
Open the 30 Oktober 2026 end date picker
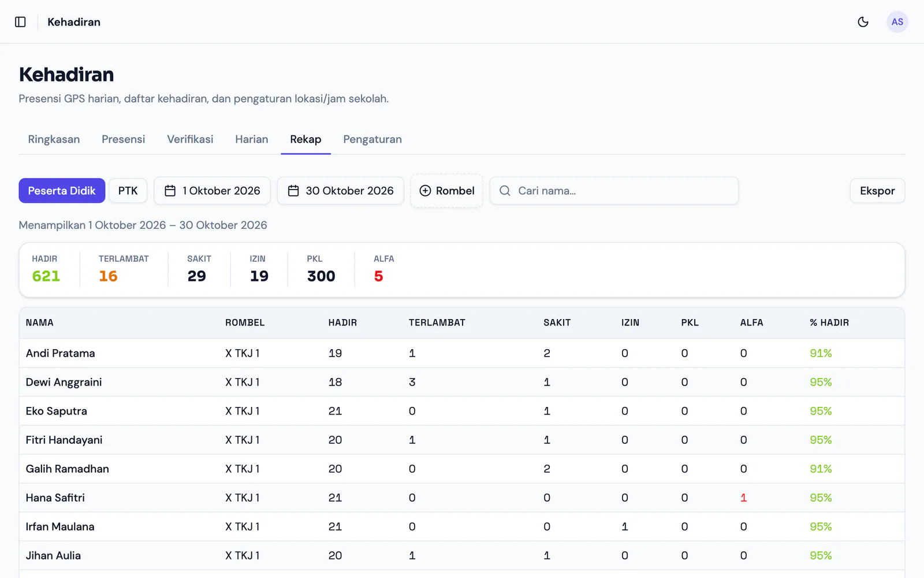pyautogui.click(x=340, y=191)
